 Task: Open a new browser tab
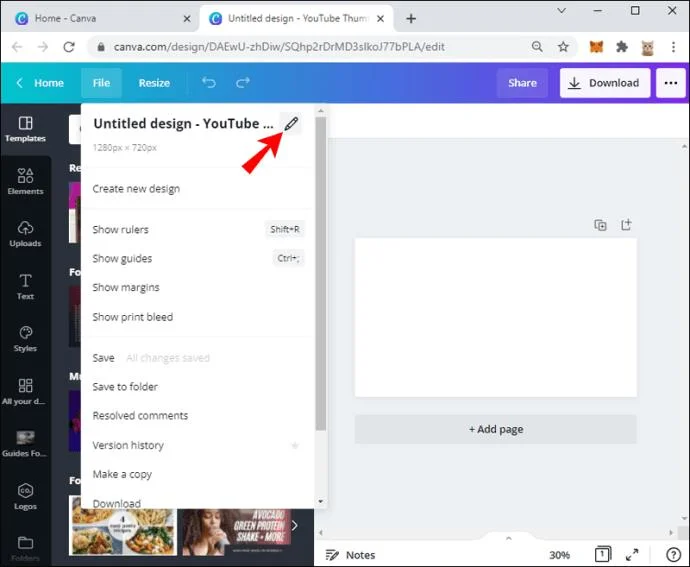click(411, 18)
